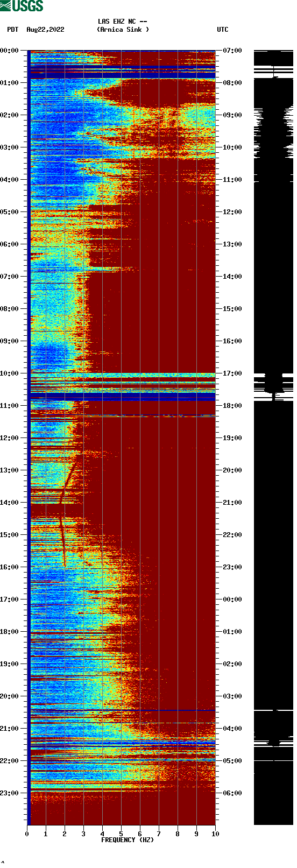Click the 03:00 PDT time tick
The width and height of the screenshot is (297, 868).
[x=10, y=147]
